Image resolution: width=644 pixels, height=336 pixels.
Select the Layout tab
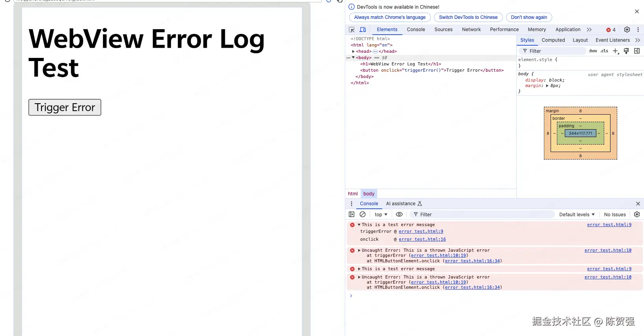tap(580, 40)
